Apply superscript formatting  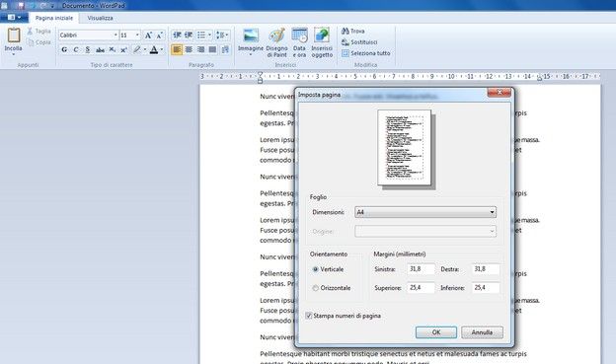tap(123, 49)
